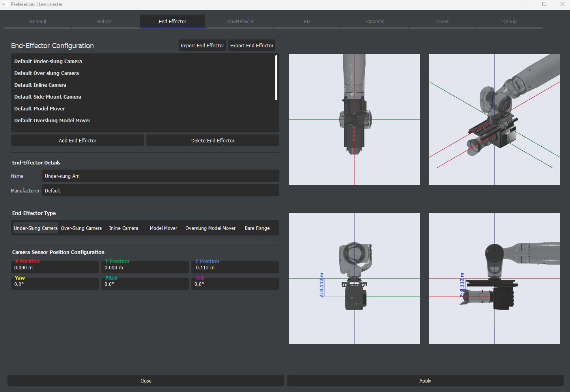This screenshot has width=570, height=392.
Task: Click the Y Position value field
Action: (x=145, y=267)
